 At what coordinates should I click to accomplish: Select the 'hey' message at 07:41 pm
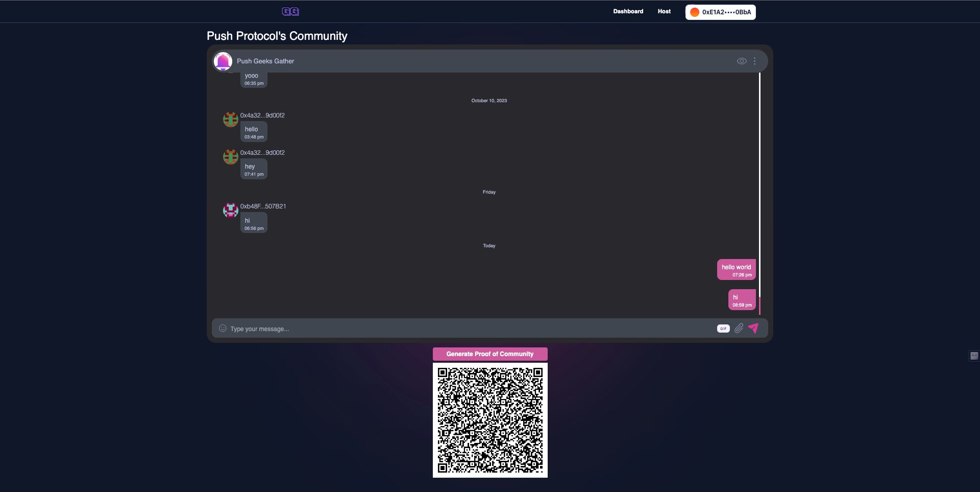click(x=254, y=169)
